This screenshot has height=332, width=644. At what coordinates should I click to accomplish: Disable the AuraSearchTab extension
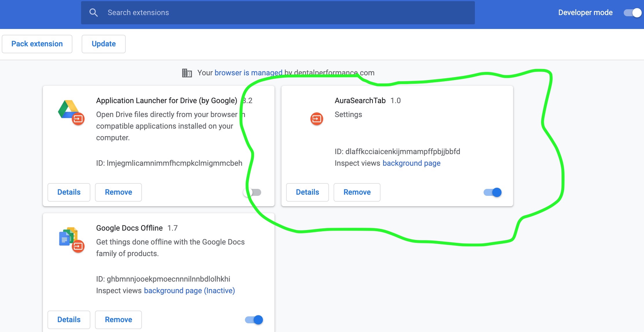[x=493, y=192]
